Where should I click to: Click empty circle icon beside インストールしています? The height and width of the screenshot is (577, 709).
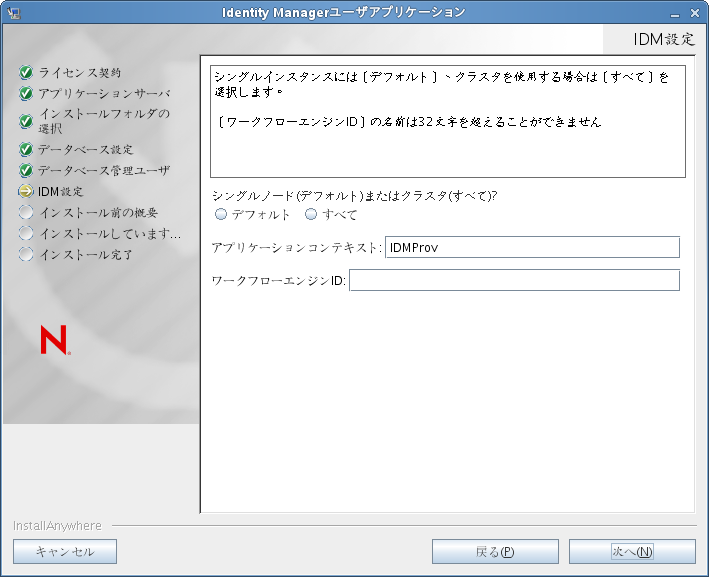tap(26, 233)
